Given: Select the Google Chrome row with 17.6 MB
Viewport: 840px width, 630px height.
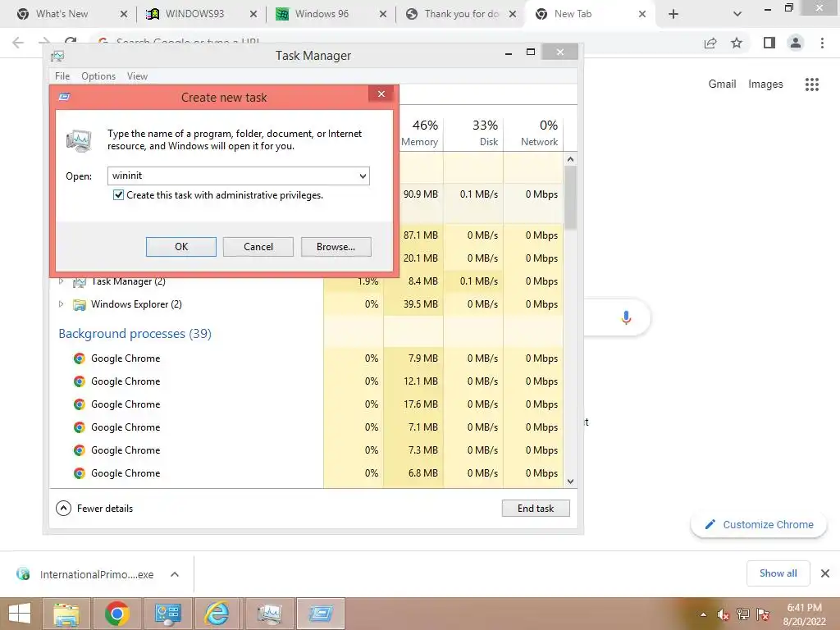Looking at the screenshot, I should 307,404.
